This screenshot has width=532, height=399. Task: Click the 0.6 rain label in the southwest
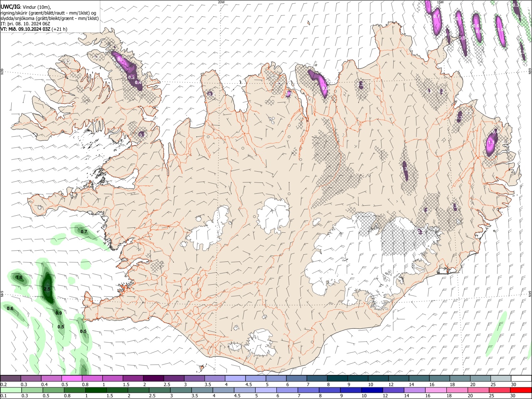click(x=10, y=308)
